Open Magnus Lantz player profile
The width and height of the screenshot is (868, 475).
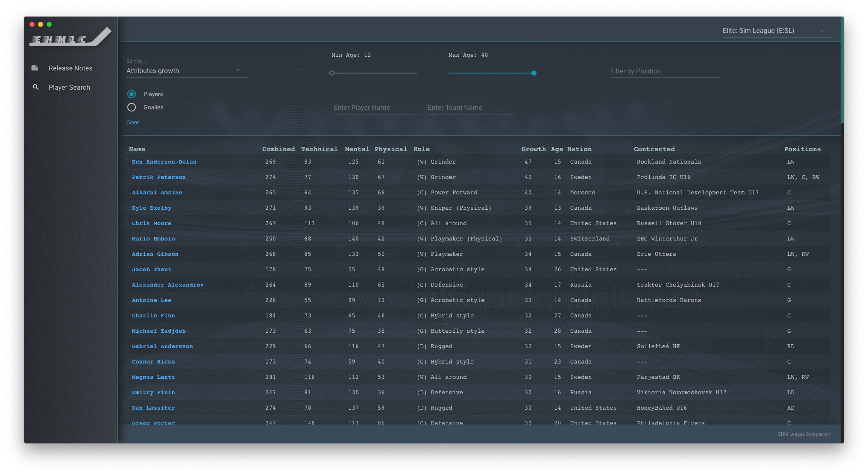(153, 377)
